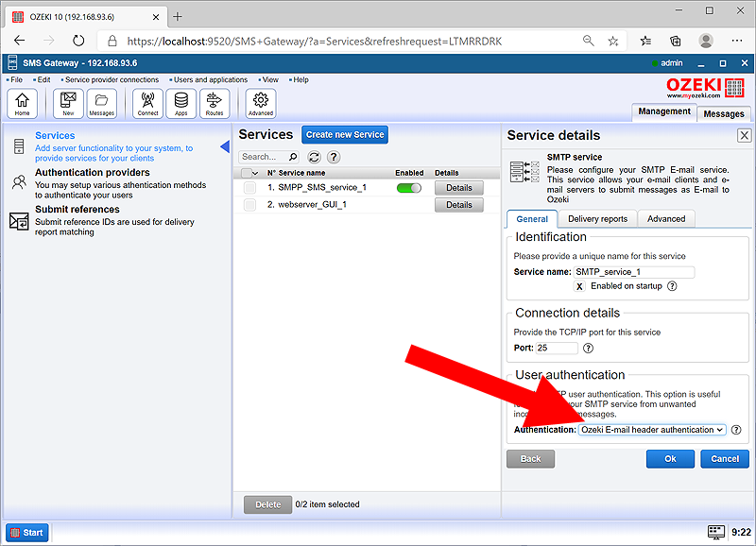The height and width of the screenshot is (546, 756).
Task: Switch to the Advanced tab in Service details
Action: [666, 219]
